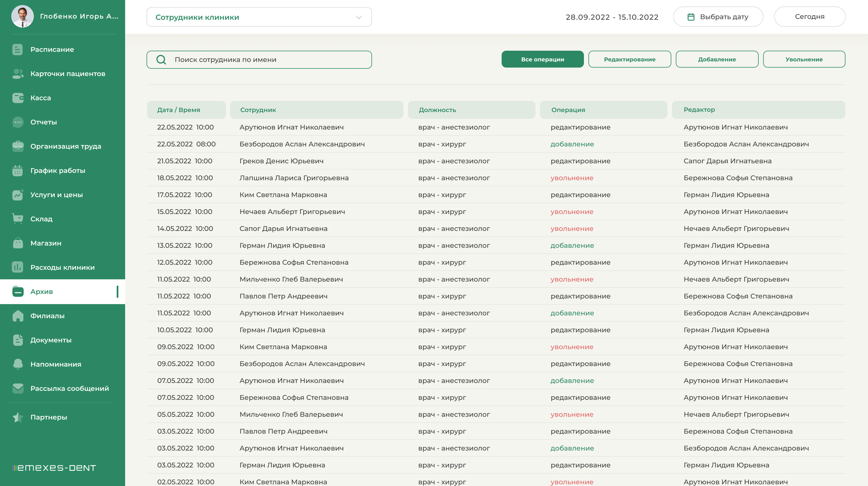The image size is (868, 486).
Task: Click date 12.05.2022 10:00
Action: 185,262
